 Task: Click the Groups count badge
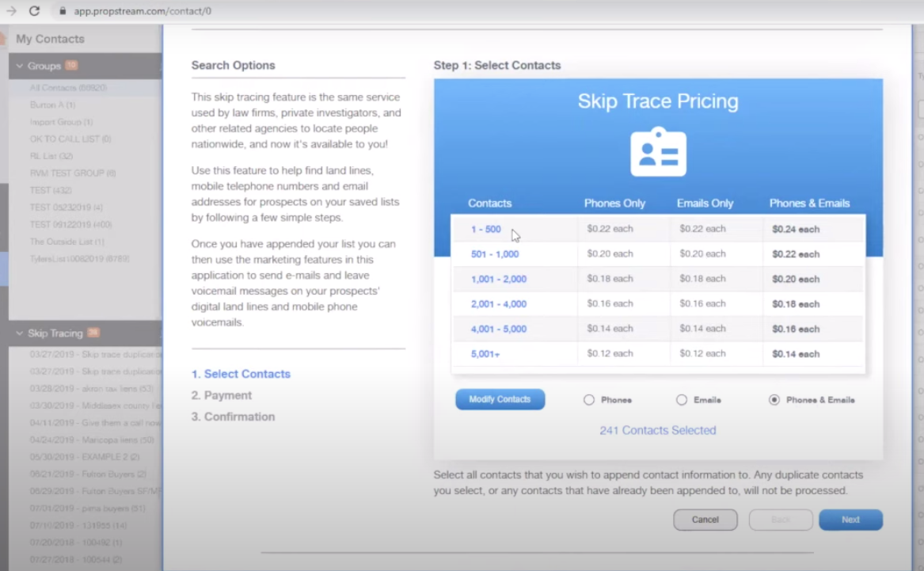point(71,66)
